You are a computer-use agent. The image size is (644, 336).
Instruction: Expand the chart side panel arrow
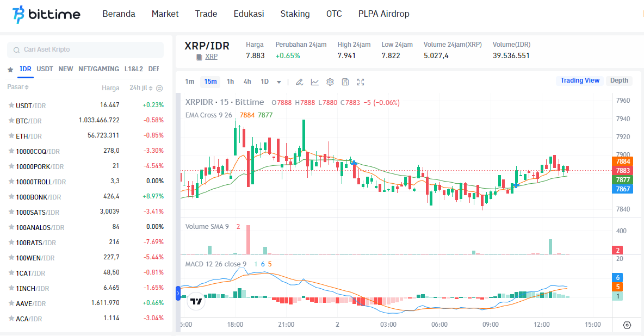click(178, 293)
